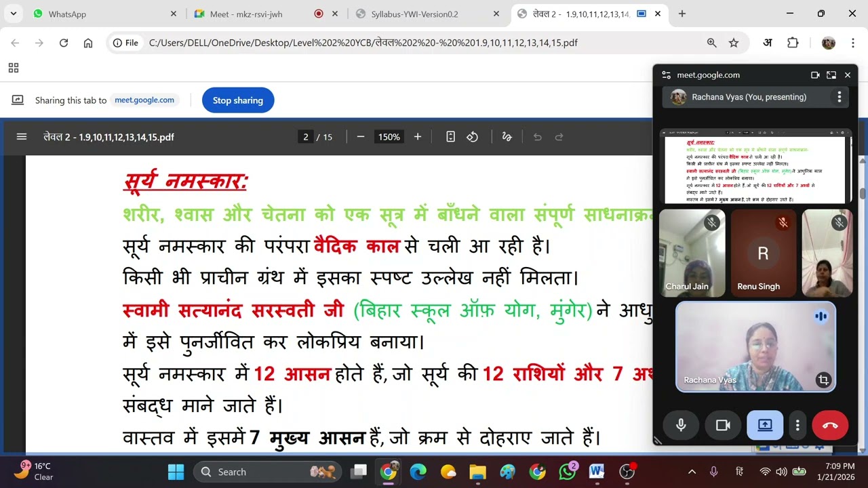This screenshot has height=488, width=868.
Task: Click the microphone in-use tray icon
Action: [x=713, y=472]
